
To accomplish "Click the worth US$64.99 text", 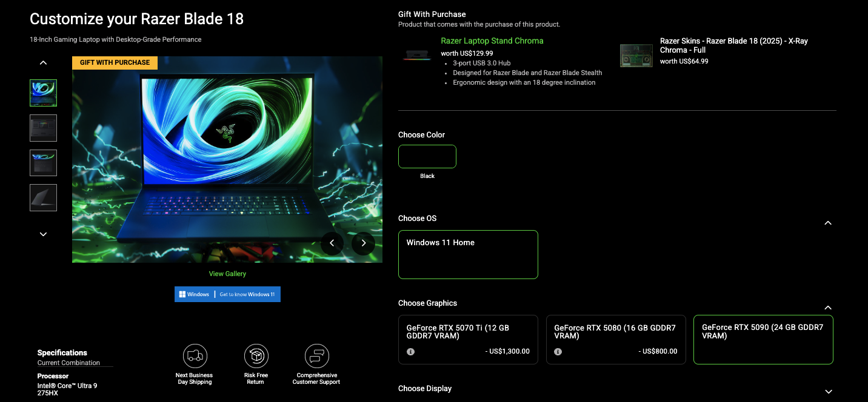I will click(x=684, y=61).
